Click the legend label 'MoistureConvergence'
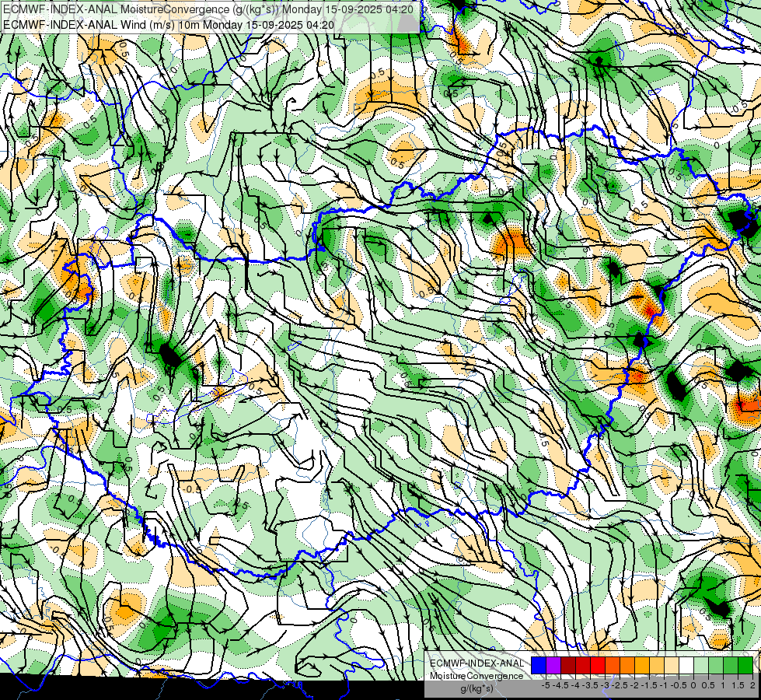 pos(476,676)
